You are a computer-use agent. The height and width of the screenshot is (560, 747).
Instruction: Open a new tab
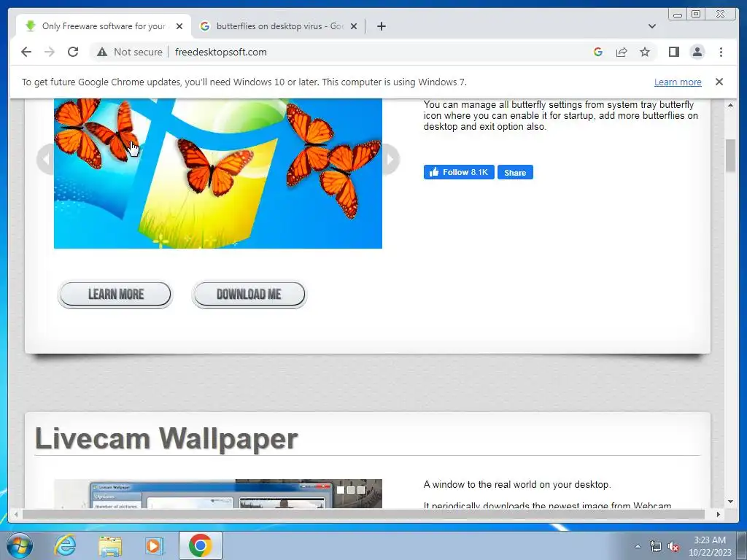pos(381,26)
